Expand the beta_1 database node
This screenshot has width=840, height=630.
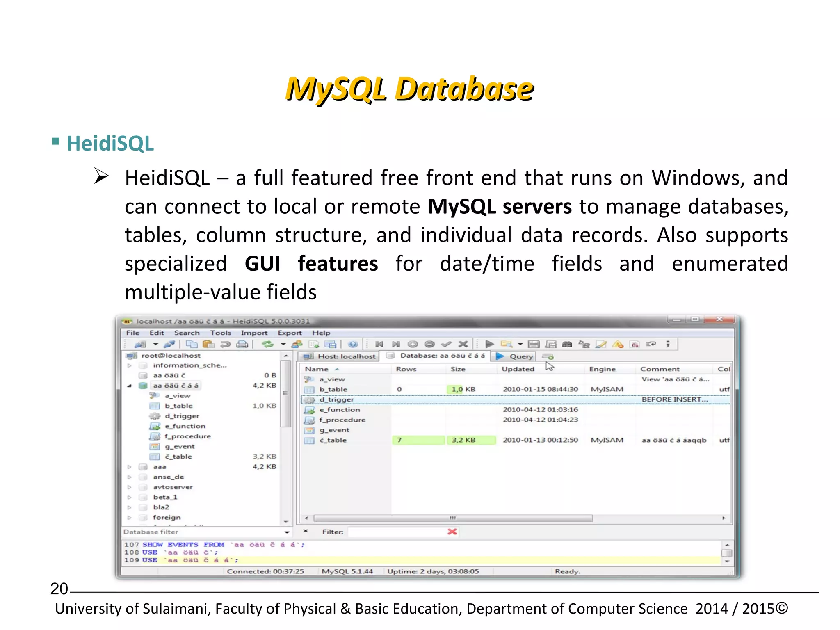129,497
